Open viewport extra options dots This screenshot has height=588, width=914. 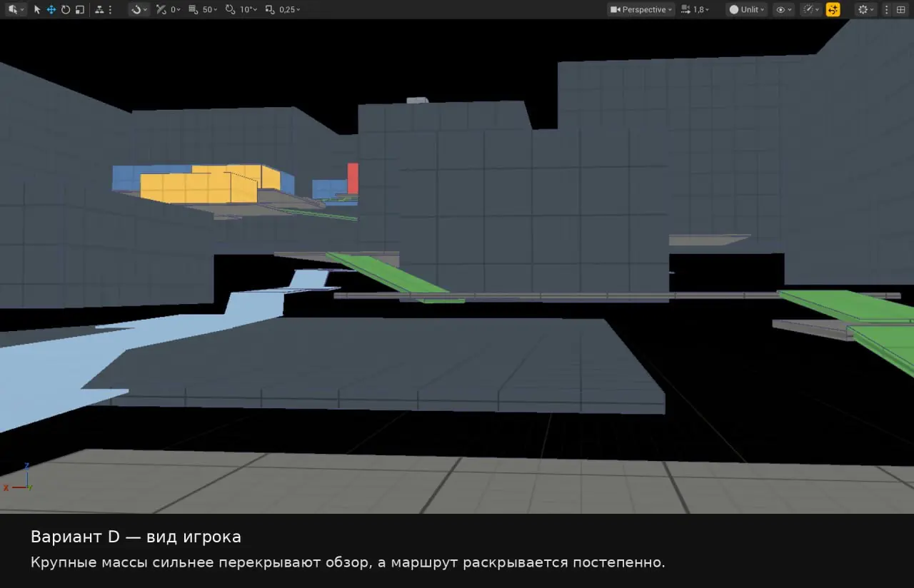[887, 9]
